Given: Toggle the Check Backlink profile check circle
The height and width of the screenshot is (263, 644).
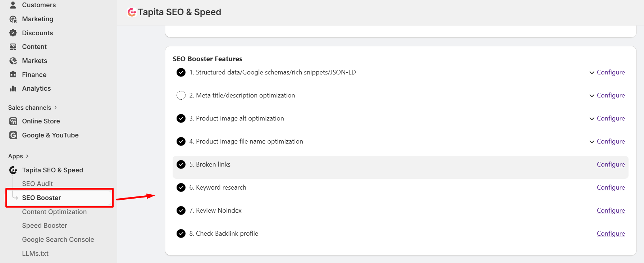Looking at the screenshot, I should (x=181, y=233).
